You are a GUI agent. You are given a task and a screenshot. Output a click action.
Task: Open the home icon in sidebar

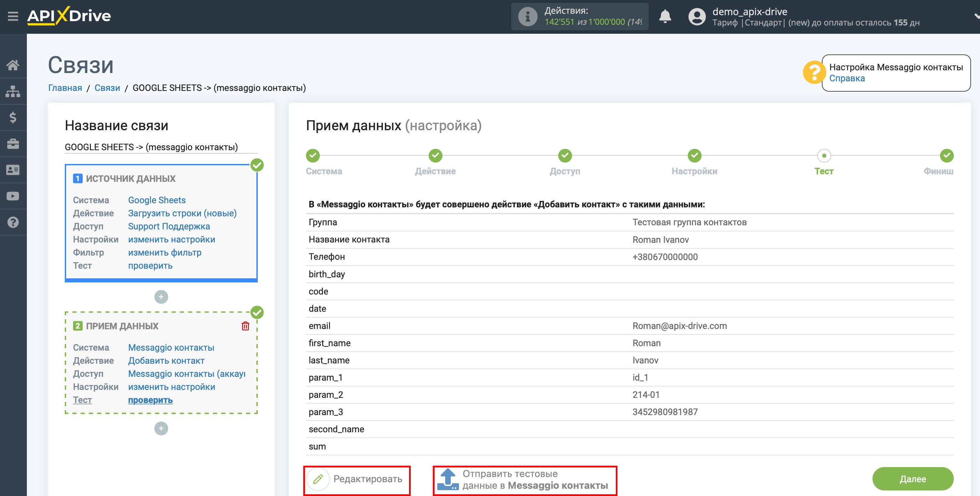click(x=13, y=65)
